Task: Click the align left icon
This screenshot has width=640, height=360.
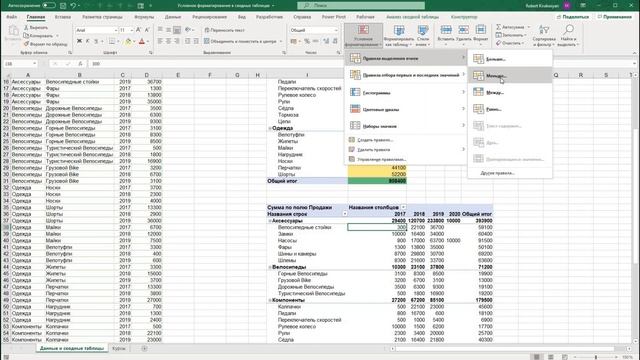Action: coord(160,41)
